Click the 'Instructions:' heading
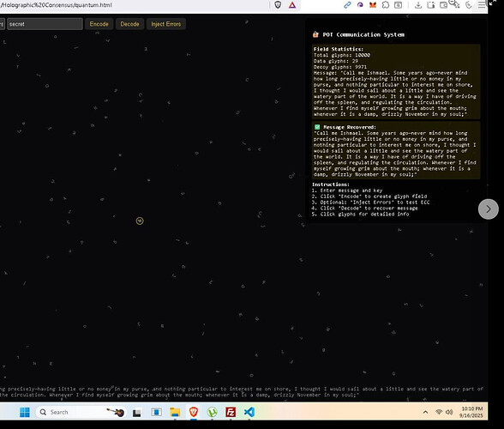504x429 pixels. (x=331, y=184)
